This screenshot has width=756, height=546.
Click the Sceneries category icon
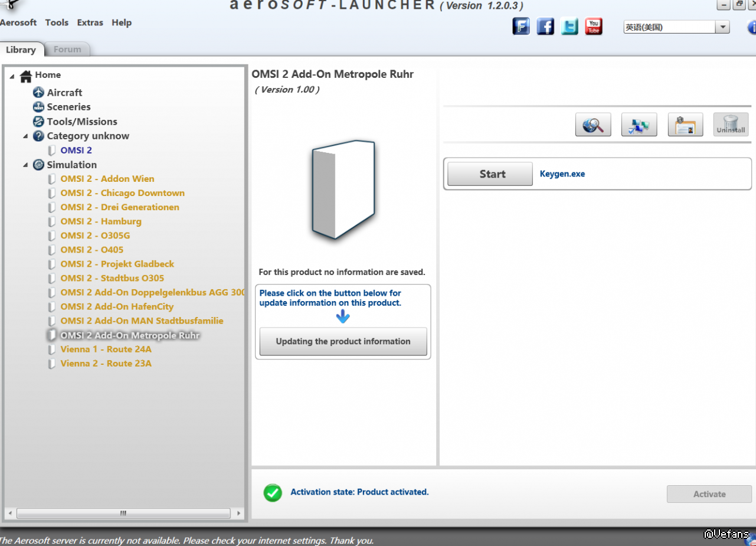39,107
